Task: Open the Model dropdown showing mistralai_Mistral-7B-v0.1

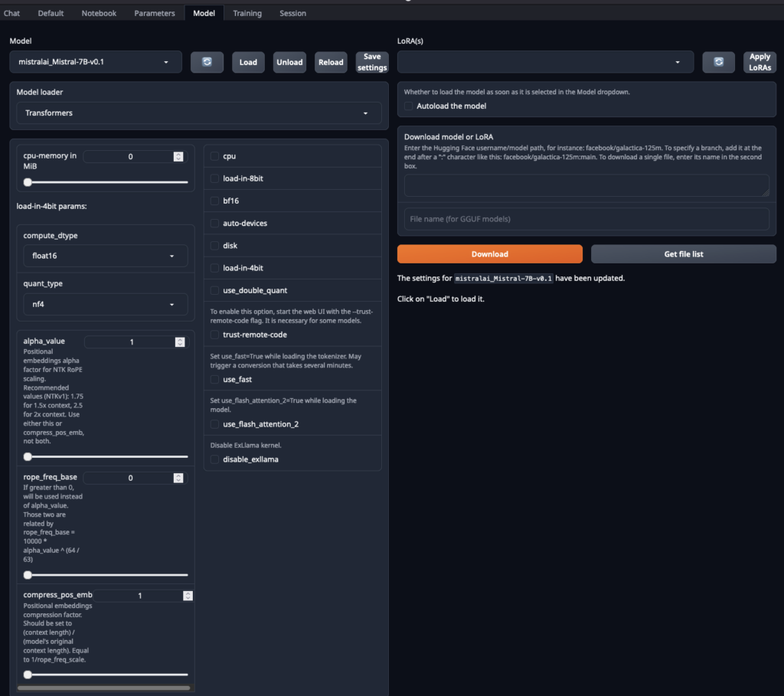Action: 96,62
